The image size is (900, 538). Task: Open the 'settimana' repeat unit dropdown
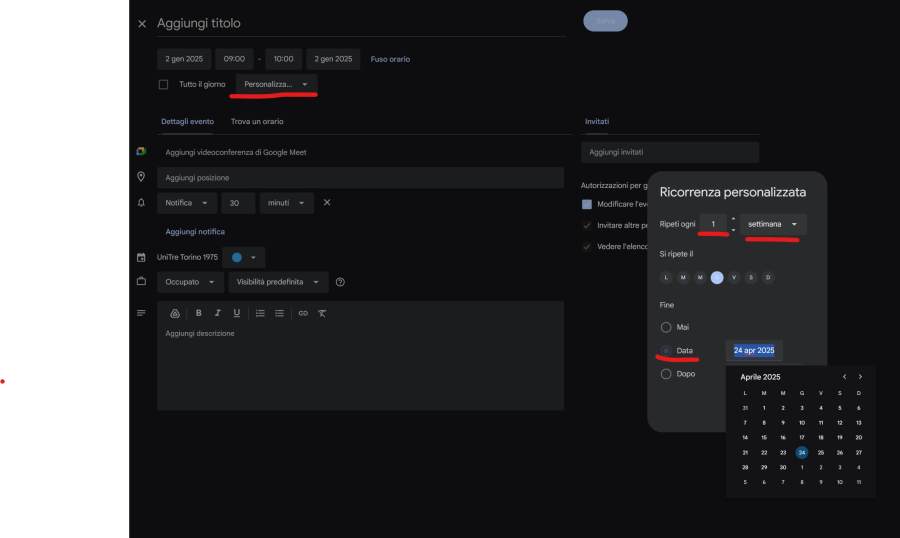(773, 224)
